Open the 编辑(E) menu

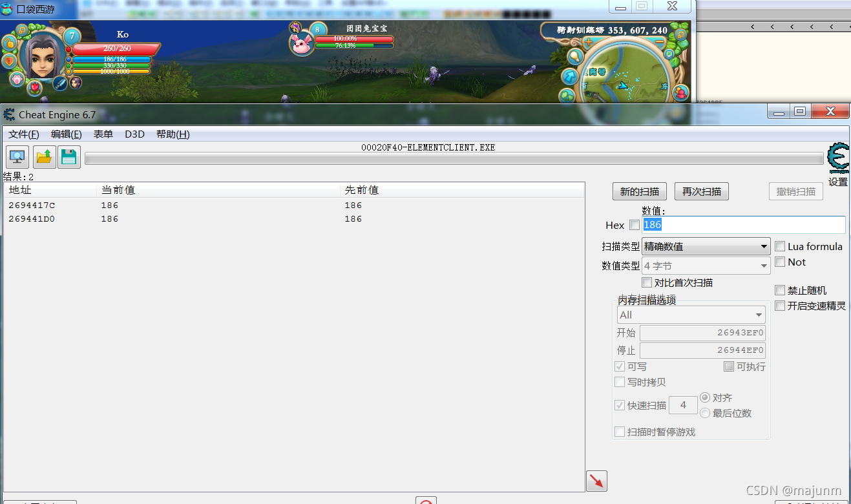click(67, 134)
